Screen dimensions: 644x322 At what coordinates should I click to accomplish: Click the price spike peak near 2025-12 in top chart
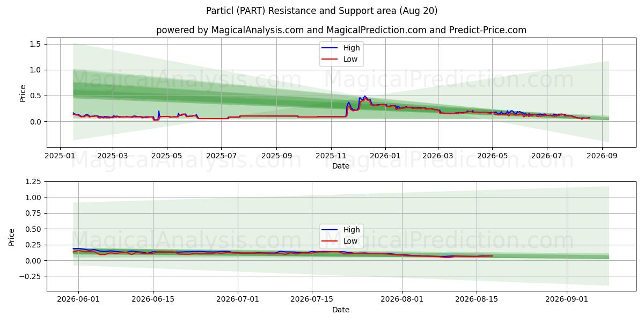pos(365,97)
